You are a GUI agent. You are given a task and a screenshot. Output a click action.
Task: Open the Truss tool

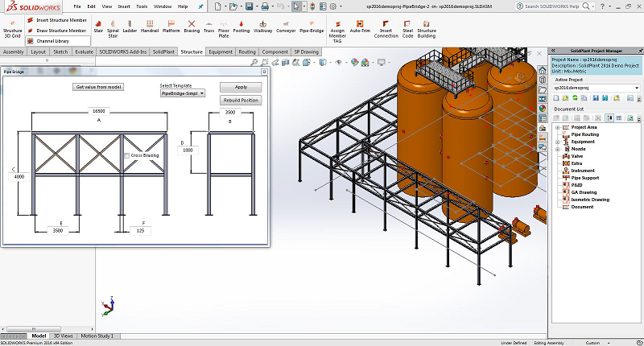click(208, 27)
